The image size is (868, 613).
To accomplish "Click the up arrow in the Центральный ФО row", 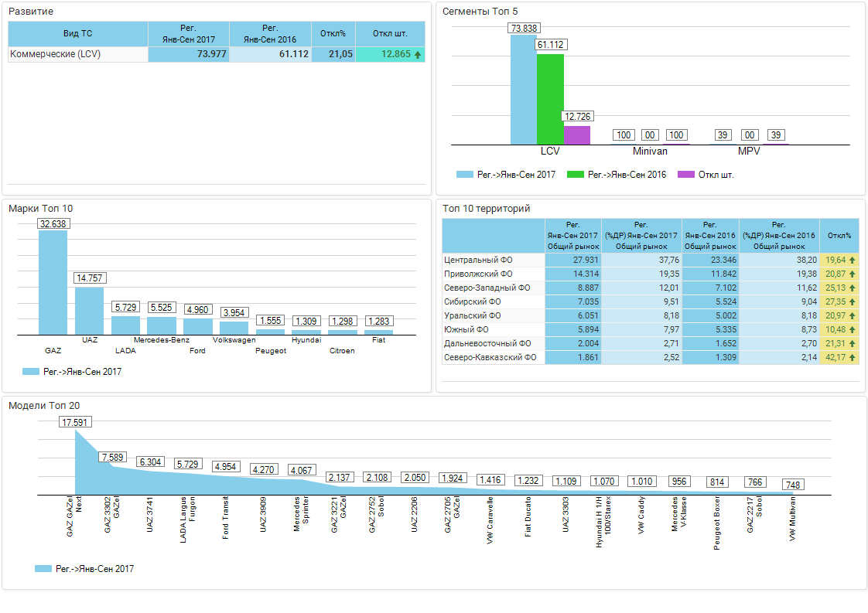I will tap(852, 261).
